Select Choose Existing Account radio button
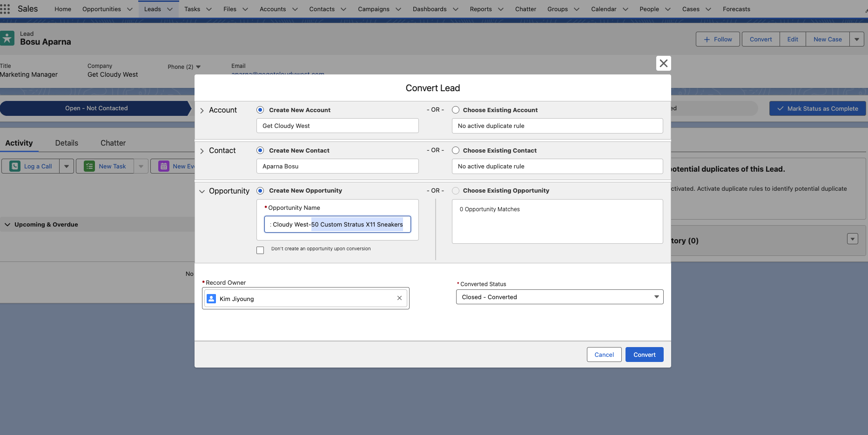Screen dimensions: 868x435 (456, 110)
